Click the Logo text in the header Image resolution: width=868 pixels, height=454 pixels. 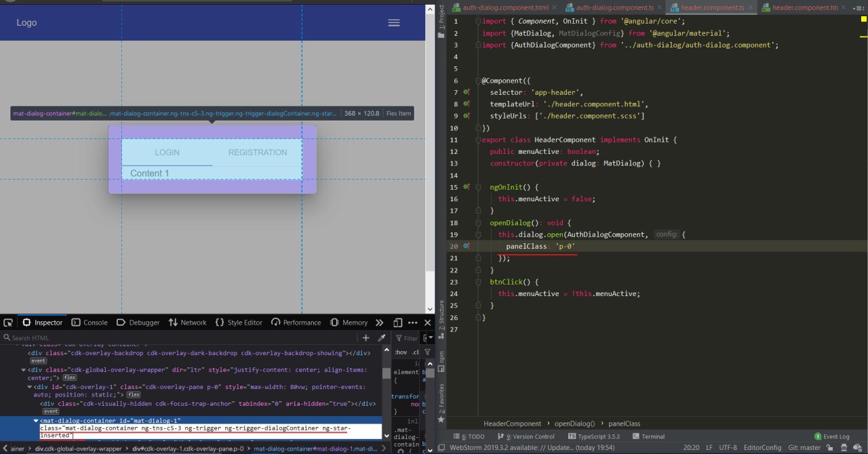tap(26, 22)
